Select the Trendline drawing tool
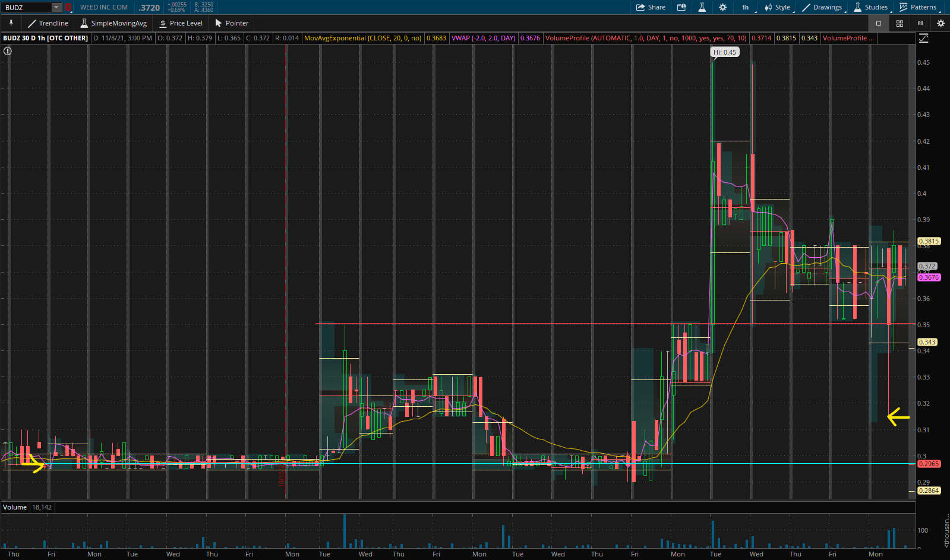The image size is (950, 560). [48, 23]
